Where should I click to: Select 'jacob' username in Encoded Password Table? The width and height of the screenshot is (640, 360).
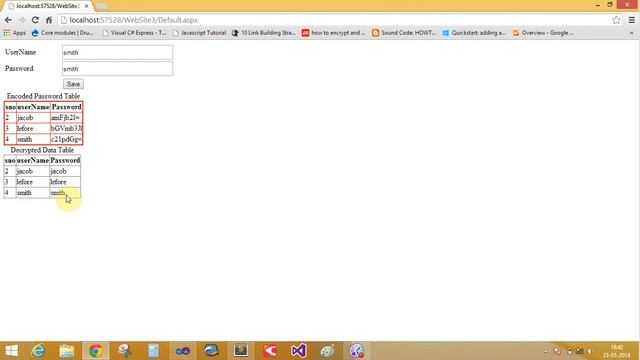(25, 118)
